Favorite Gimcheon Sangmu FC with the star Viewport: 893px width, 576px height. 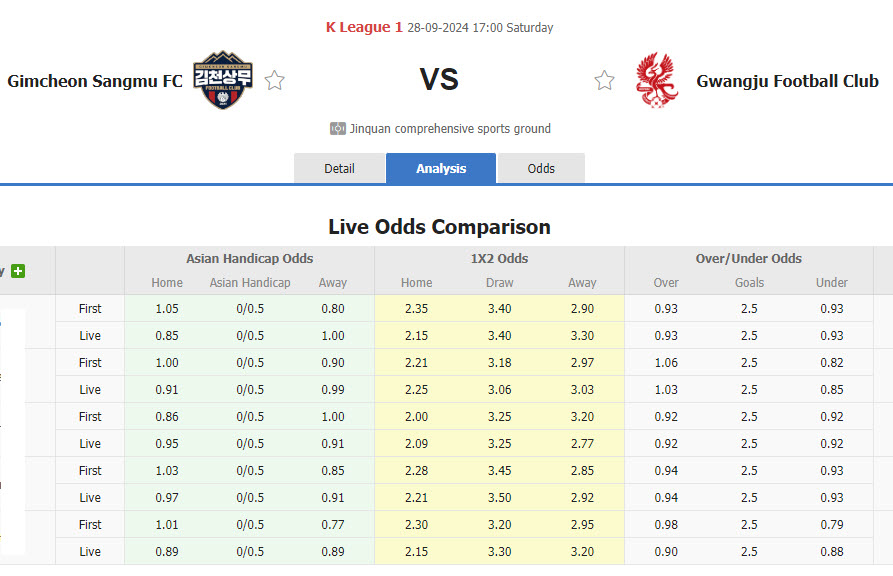275,81
